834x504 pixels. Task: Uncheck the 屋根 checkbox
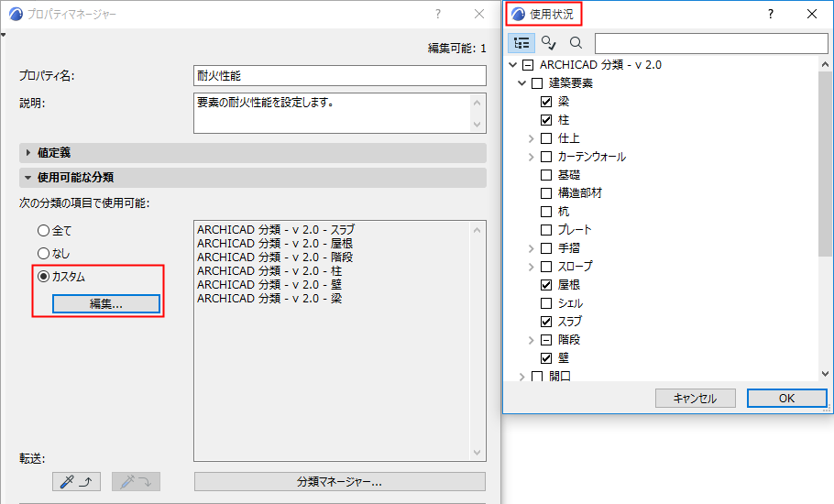tap(546, 285)
